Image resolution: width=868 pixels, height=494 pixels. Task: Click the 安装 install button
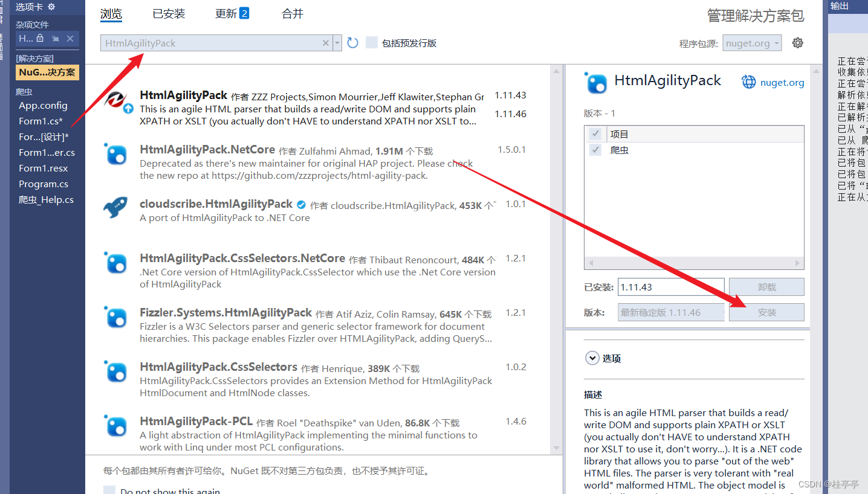pyautogui.click(x=766, y=312)
